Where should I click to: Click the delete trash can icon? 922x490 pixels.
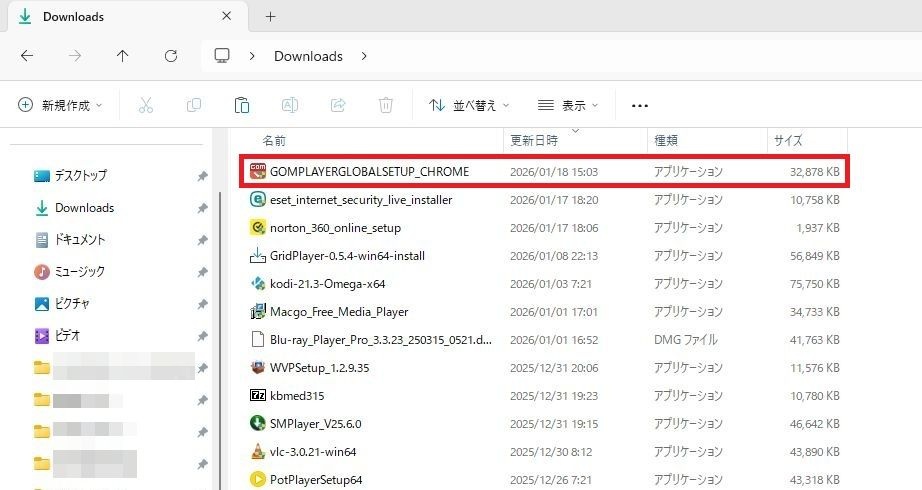pos(386,105)
